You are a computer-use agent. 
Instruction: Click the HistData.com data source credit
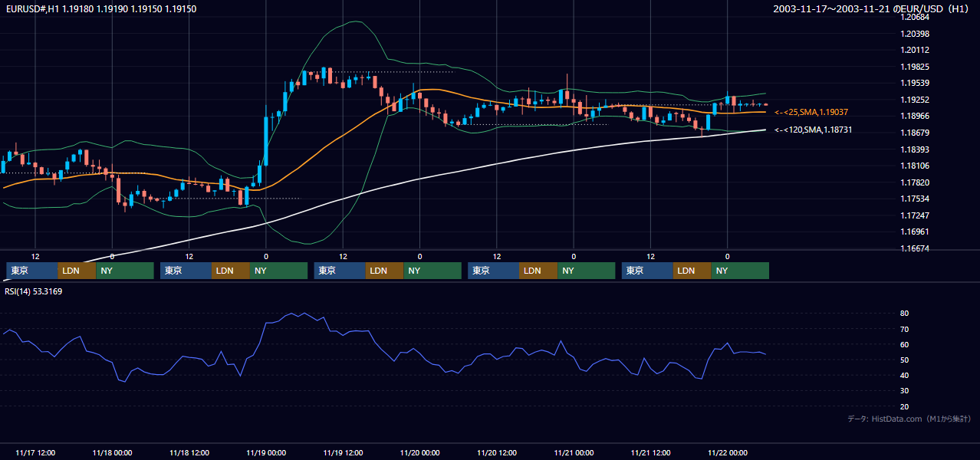click(x=909, y=419)
